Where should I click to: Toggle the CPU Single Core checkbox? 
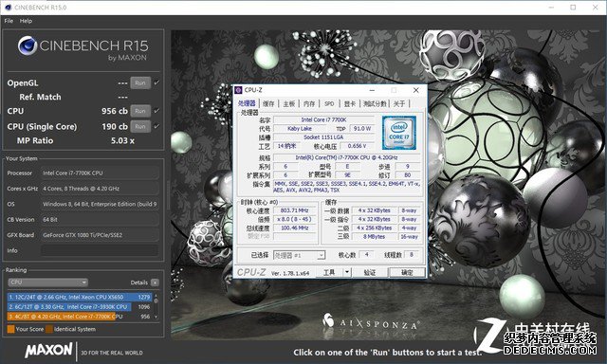coord(156,126)
